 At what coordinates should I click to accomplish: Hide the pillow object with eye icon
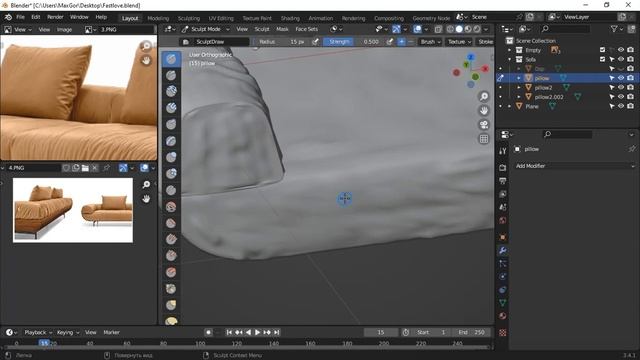pos(621,78)
